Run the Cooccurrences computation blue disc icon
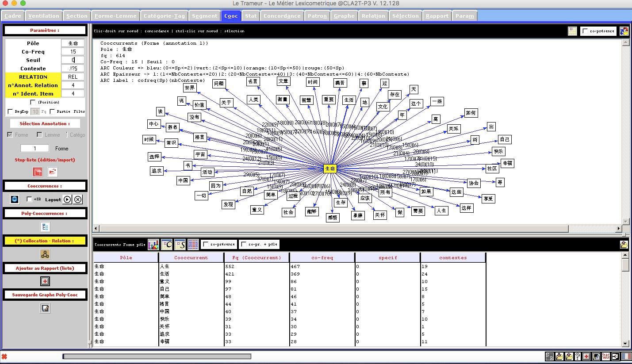632x364 pixels. [x=15, y=199]
